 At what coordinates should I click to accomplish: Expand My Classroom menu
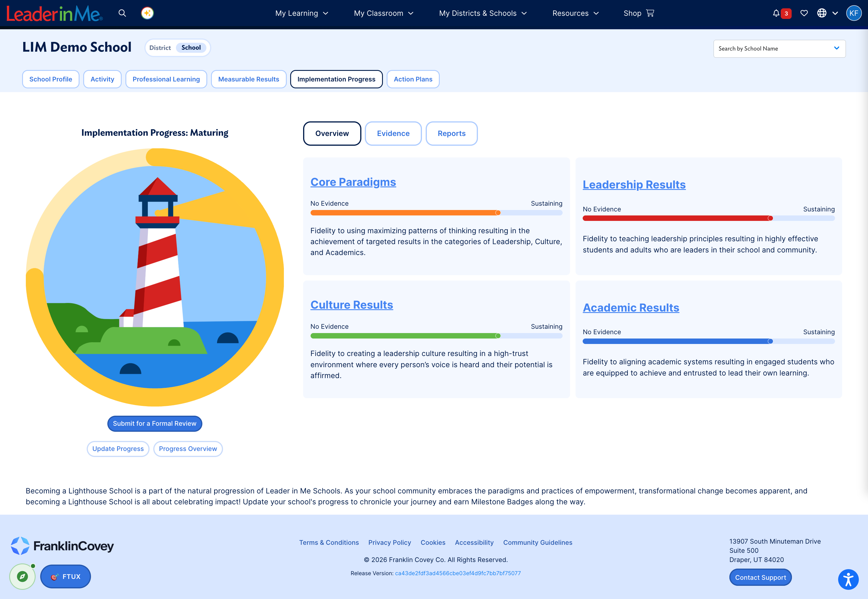[x=384, y=13]
